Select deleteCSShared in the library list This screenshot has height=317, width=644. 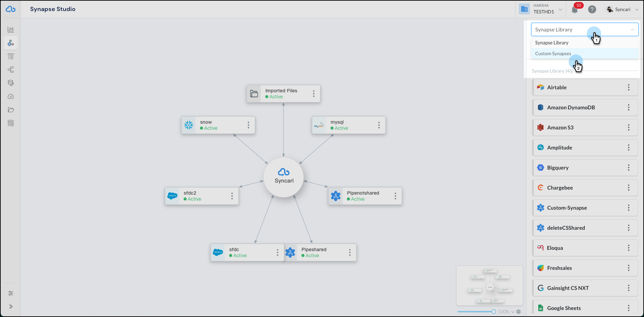pyautogui.click(x=585, y=228)
